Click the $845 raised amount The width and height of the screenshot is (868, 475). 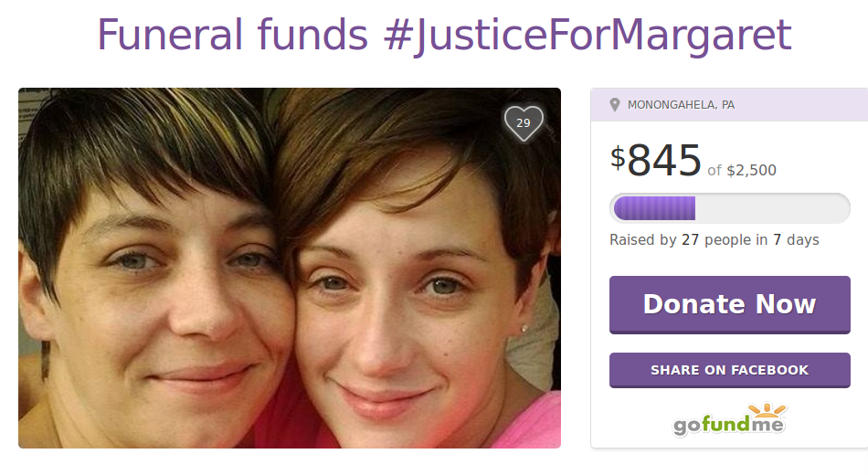[x=656, y=160]
